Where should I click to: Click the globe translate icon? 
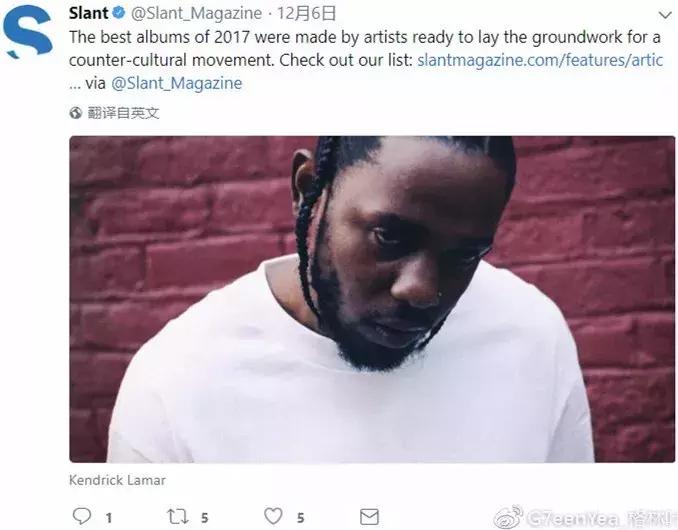tap(75, 113)
